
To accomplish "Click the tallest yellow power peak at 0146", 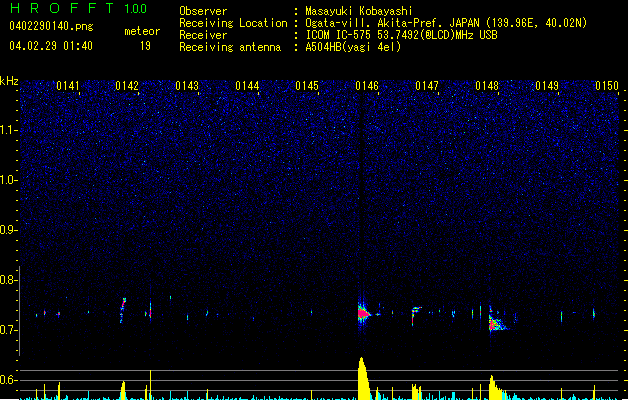I will point(363,378).
